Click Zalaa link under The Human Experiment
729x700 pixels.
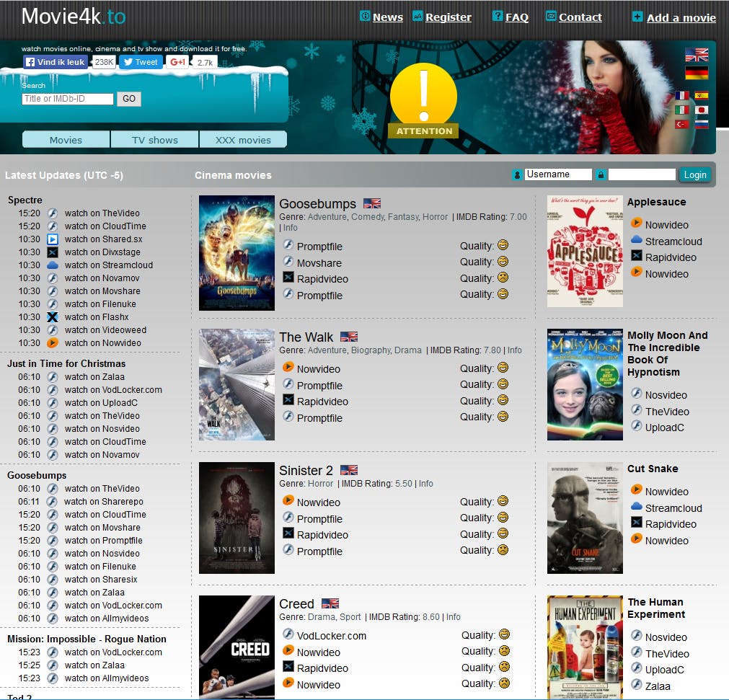coord(658,686)
